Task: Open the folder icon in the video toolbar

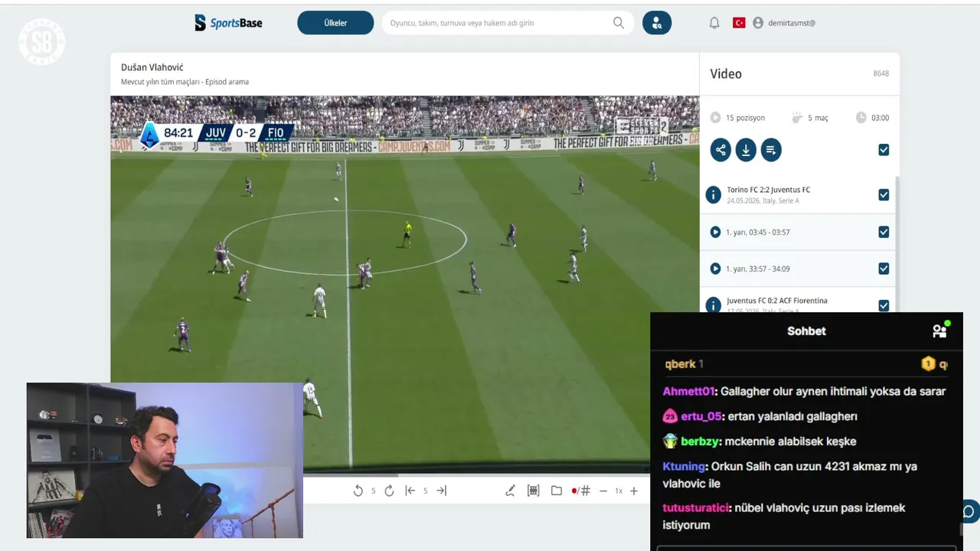Action: click(556, 491)
